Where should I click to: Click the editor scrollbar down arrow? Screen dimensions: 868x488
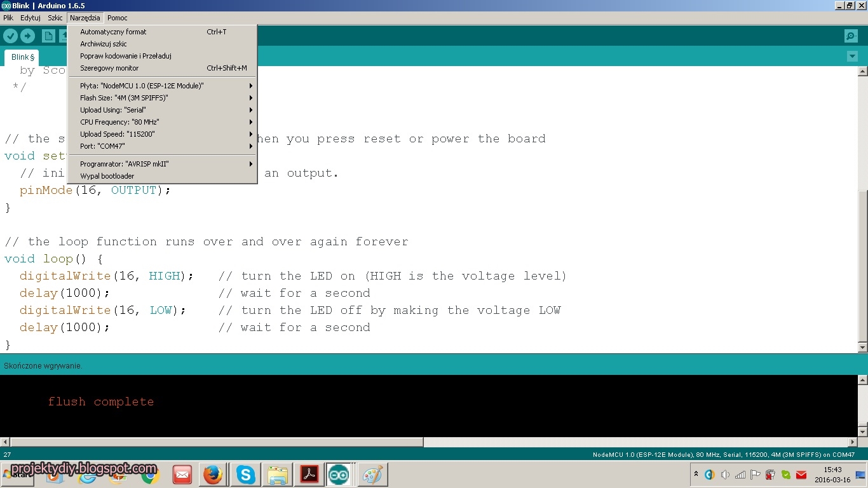(x=862, y=348)
